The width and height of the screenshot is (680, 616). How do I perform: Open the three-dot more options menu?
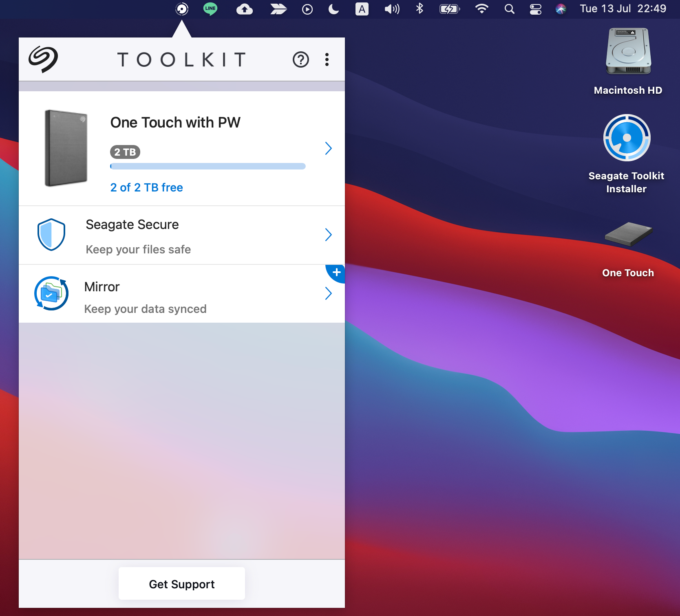327,60
